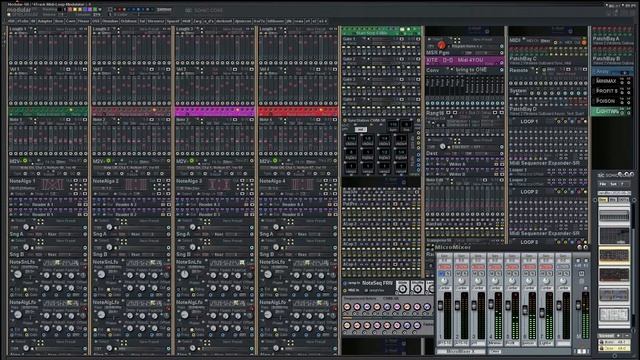Viewport: 640px width, 360px height.
Task: Toggle the green LED on track 3 M2V
Action: pyautogui.click(x=191, y=161)
